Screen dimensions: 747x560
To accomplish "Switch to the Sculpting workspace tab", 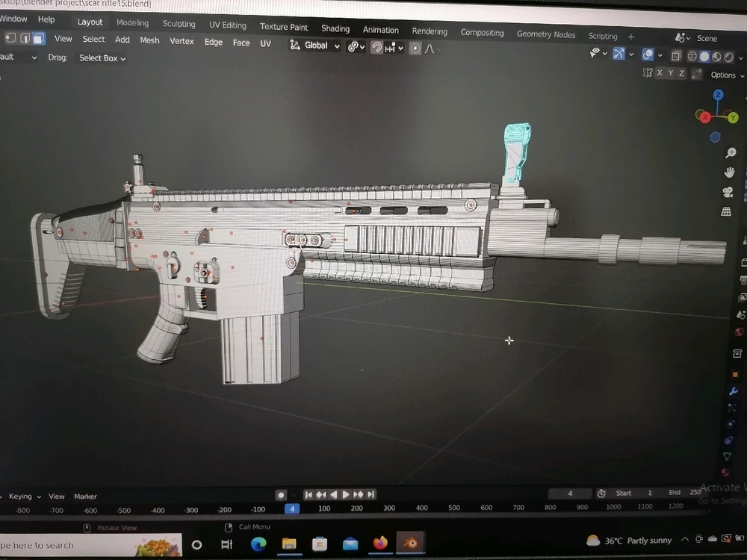I will pos(179,24).
